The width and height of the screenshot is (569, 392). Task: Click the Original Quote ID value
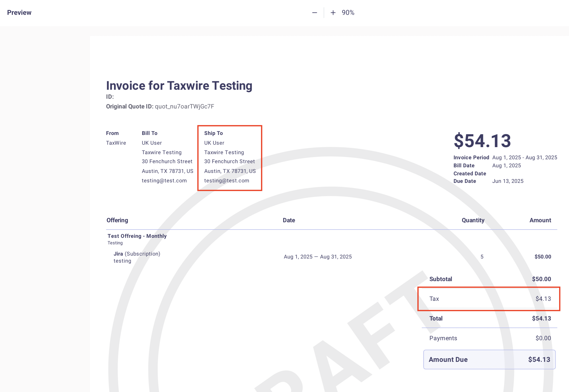[x=184, y=106]
